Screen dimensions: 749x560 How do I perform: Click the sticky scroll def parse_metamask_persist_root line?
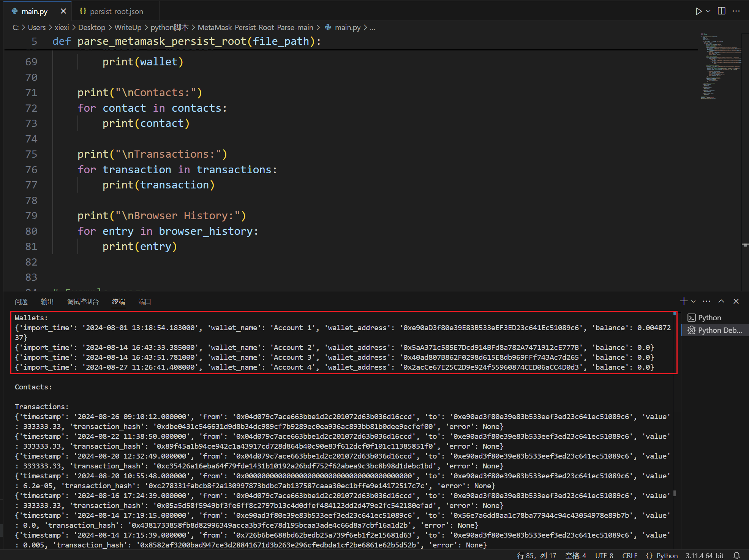coord(187,41)
